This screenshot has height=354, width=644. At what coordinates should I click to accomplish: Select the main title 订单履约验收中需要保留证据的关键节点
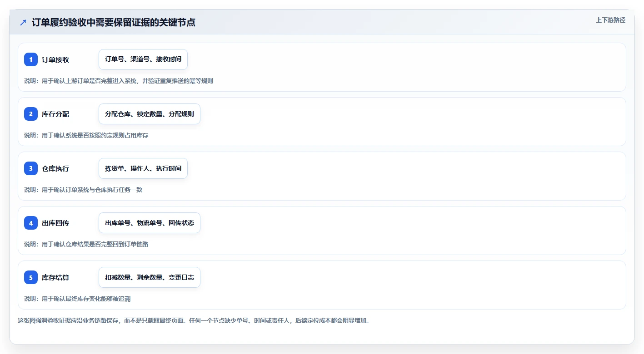[x=114, y=22]
